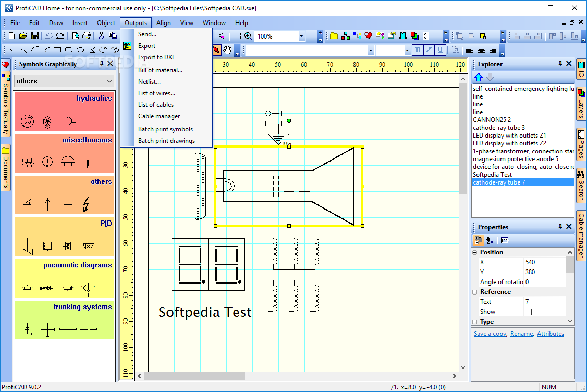Open the File menu
587x392 pixels.
point(15,23)
